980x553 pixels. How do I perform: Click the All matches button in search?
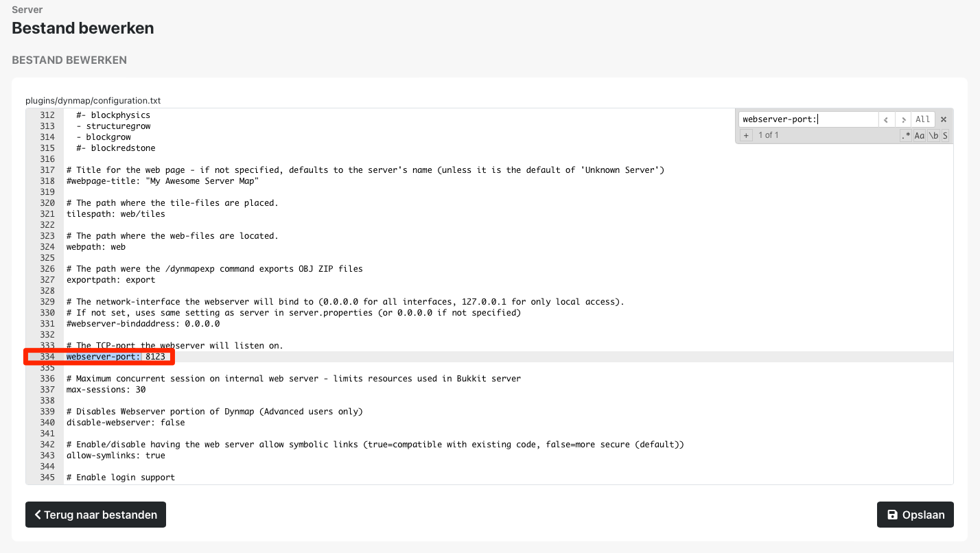[923, 119]
